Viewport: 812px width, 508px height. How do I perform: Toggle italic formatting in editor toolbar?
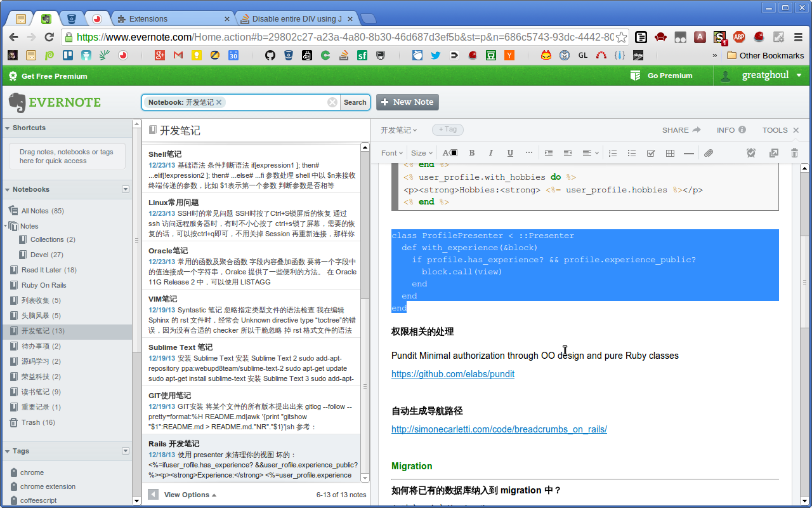(x=490, y=153)
